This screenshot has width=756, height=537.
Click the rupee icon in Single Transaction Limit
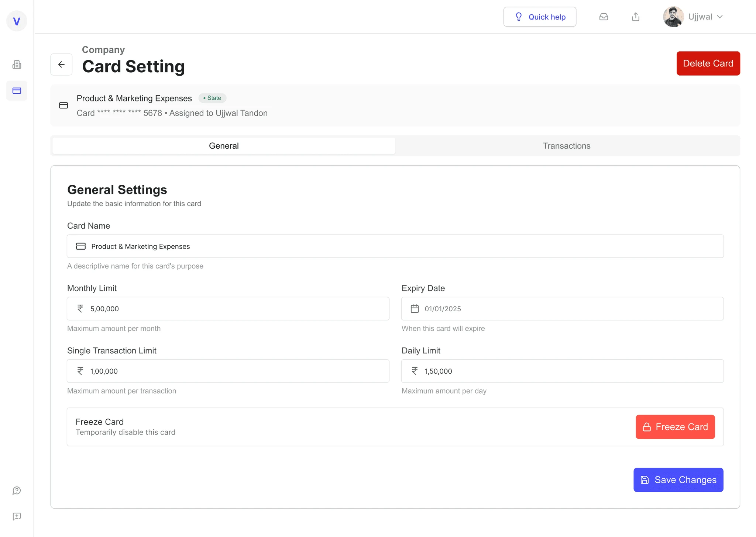point(80,371)
